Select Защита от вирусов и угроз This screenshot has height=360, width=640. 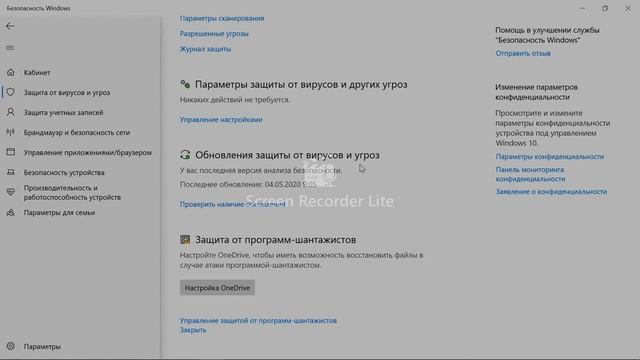point(67,92)
